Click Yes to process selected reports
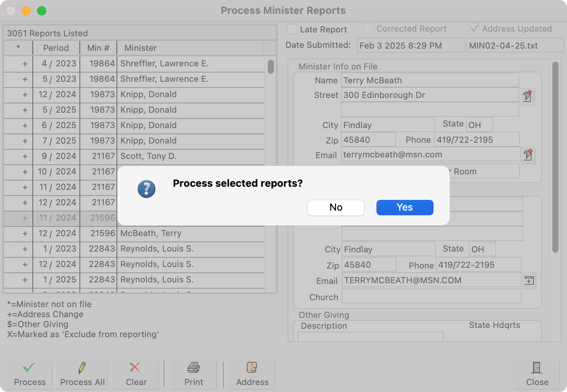 pyautogui.click(x=405, y=207)
